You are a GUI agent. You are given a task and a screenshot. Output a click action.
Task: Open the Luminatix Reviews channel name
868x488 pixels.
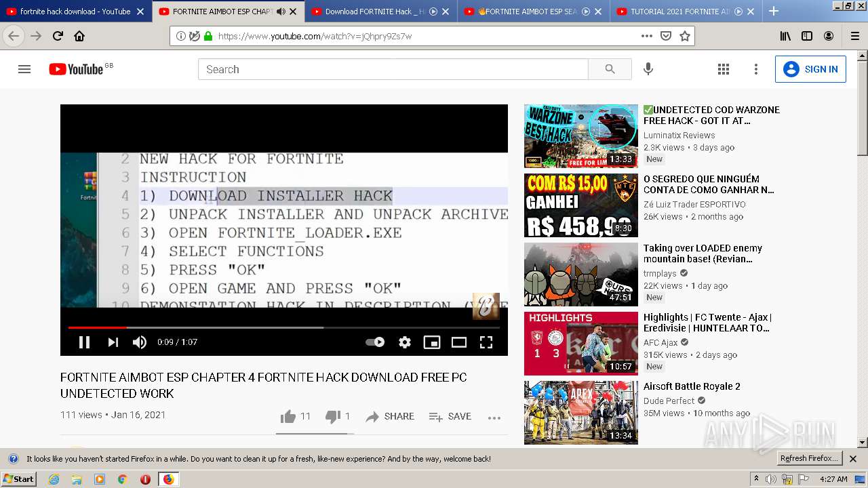679,135
